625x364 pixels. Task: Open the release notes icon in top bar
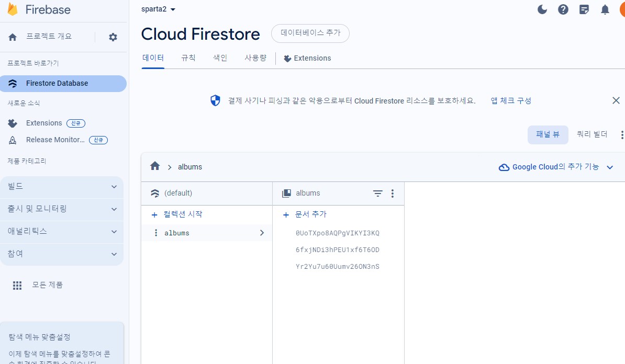coord(584,9)
